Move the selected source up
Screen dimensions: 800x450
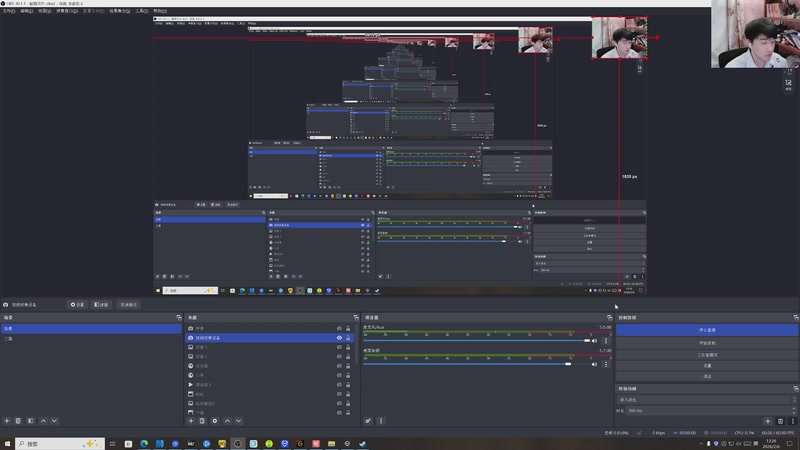point(228,421)
